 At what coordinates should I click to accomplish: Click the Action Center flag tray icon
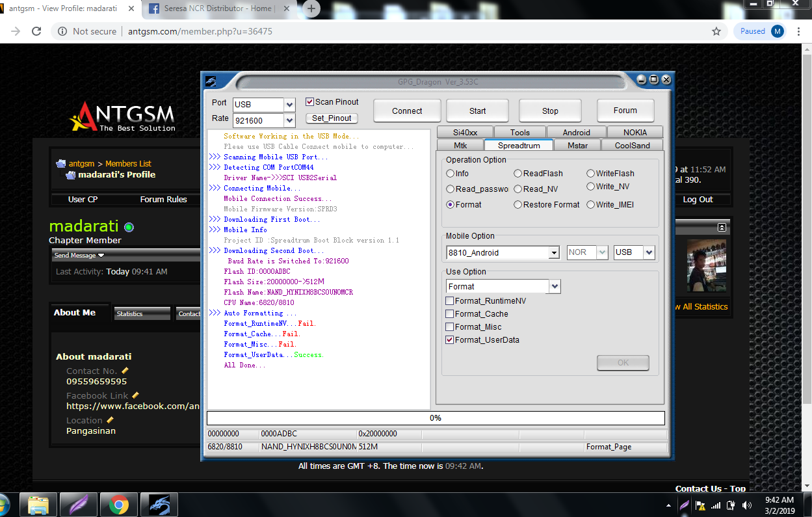click(700, 505)
